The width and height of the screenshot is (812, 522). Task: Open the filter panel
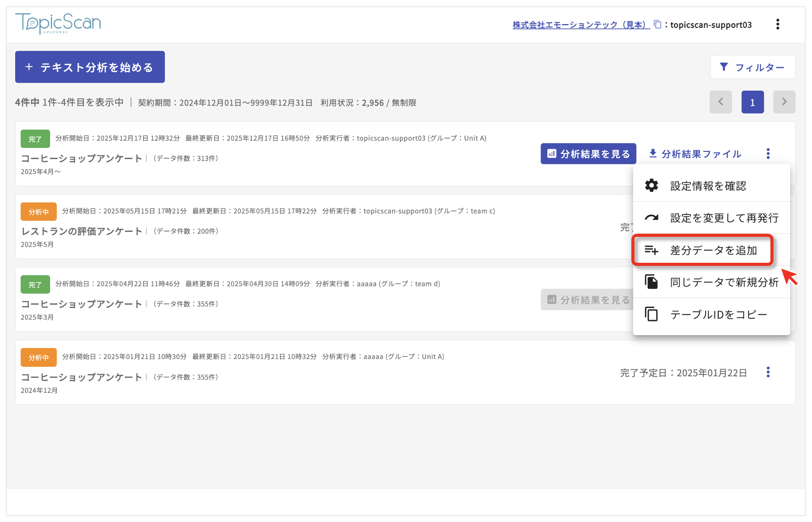click(753, 67)
